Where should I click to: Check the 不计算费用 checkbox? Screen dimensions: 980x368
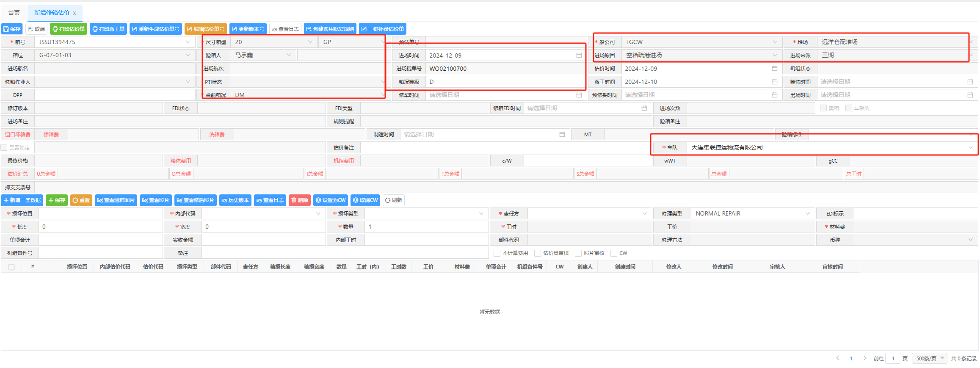coord(497,253)
